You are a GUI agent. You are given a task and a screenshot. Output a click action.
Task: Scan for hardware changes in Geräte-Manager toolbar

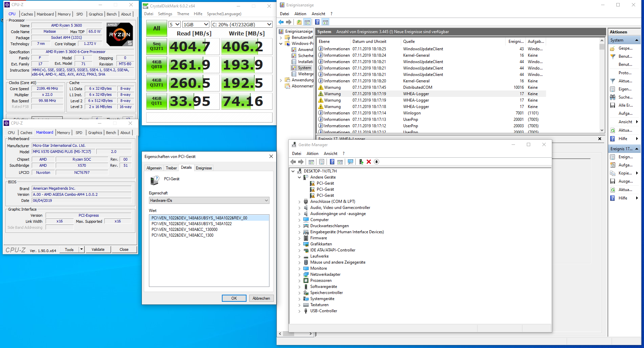[x=351, y=162]
